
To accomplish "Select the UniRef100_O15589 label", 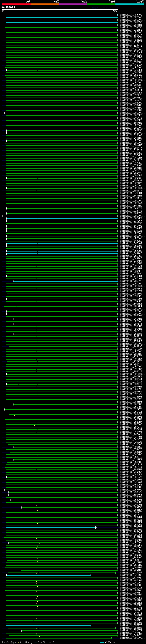I will click(x=131, y=573).
